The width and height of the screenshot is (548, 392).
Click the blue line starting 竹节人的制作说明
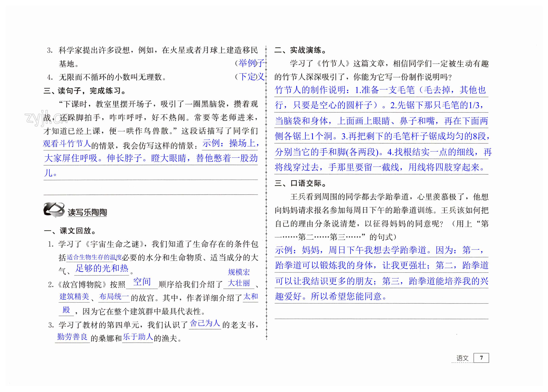(381, 90)
